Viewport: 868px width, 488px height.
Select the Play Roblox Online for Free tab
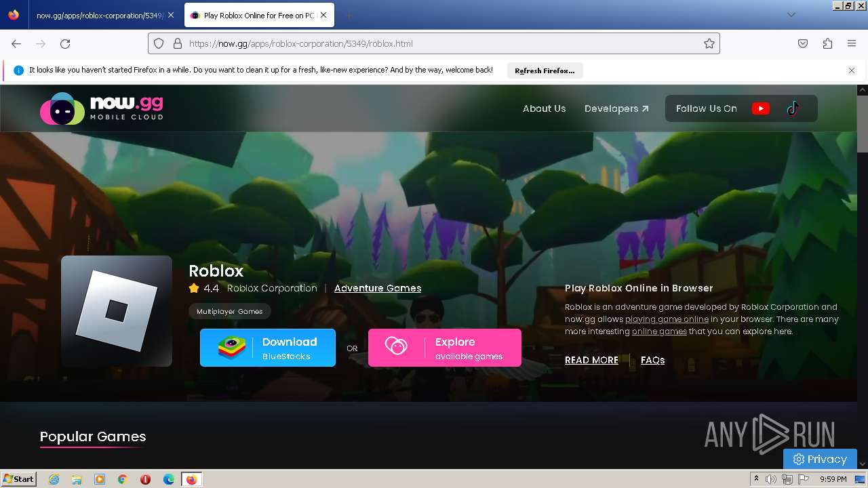point(260,15)
